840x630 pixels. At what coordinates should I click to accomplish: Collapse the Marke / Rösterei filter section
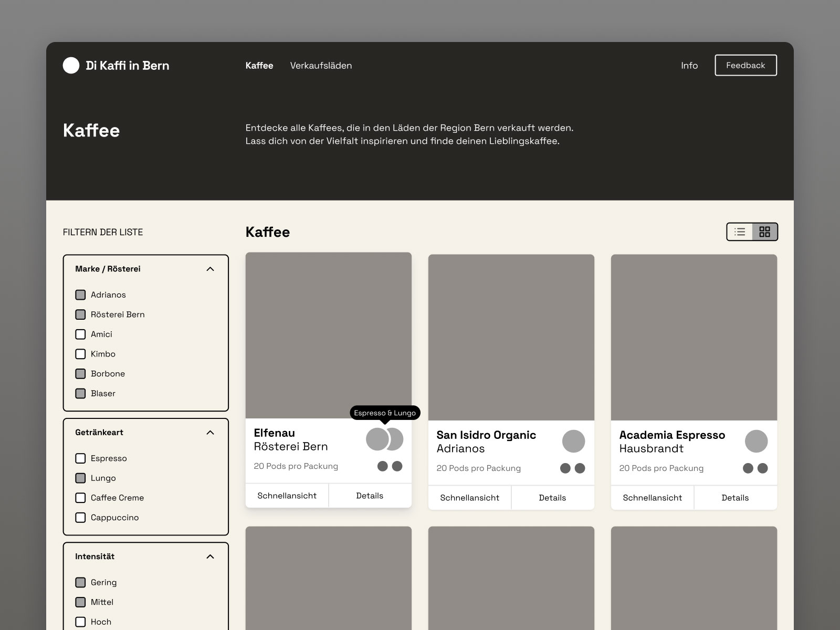211,269
